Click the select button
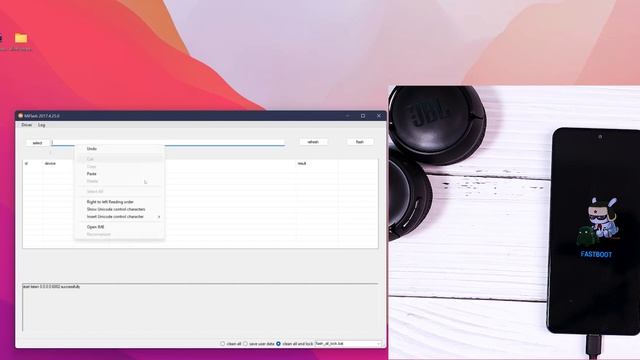 [x=37, y=143]
